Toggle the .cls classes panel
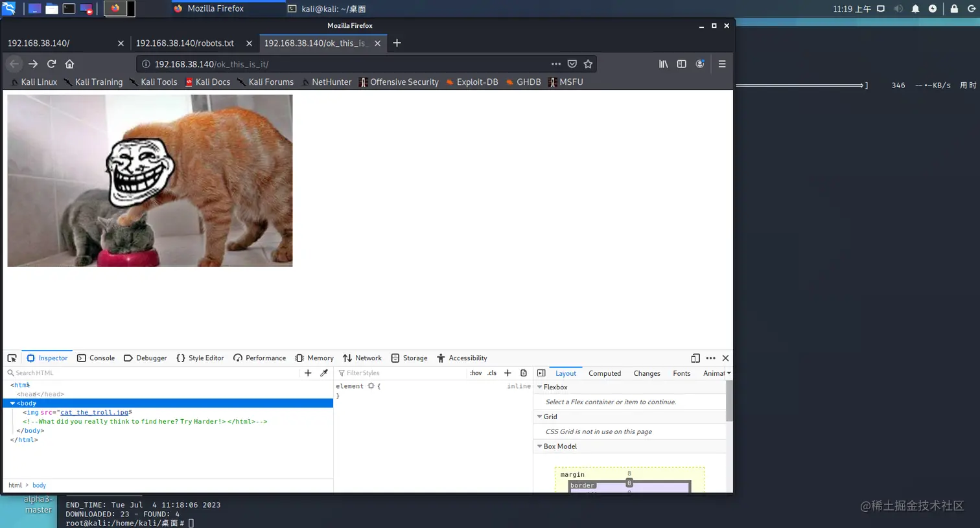 [492, 373]
